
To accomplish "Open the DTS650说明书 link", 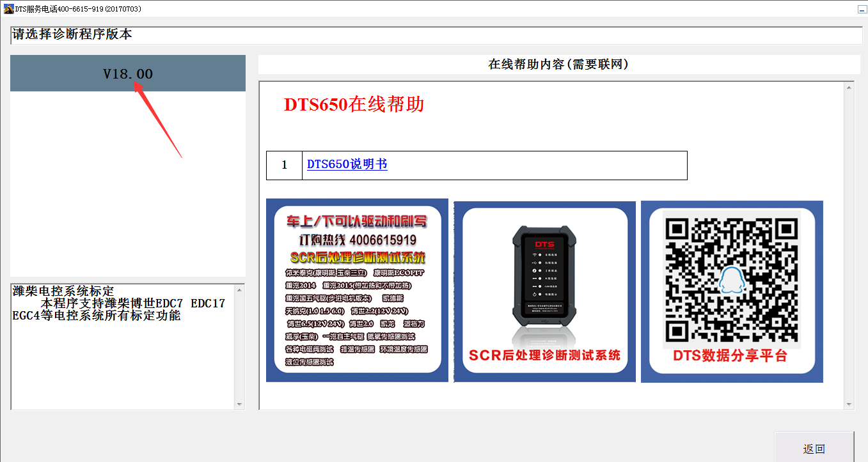I will (x=347, y=164).
